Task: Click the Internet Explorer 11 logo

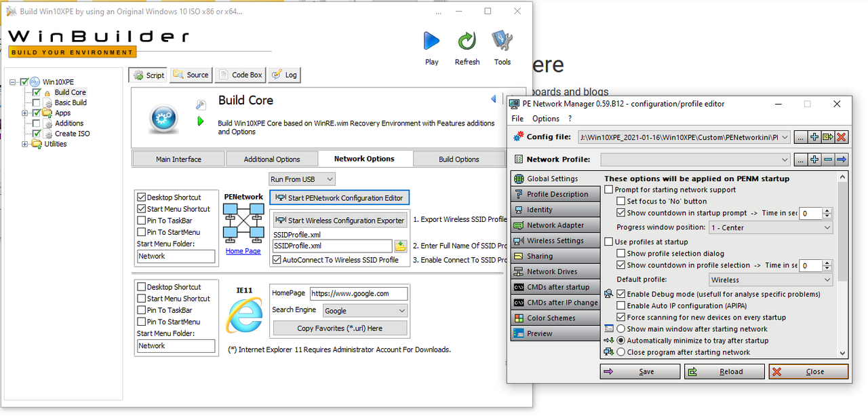Action: (244, 316)
